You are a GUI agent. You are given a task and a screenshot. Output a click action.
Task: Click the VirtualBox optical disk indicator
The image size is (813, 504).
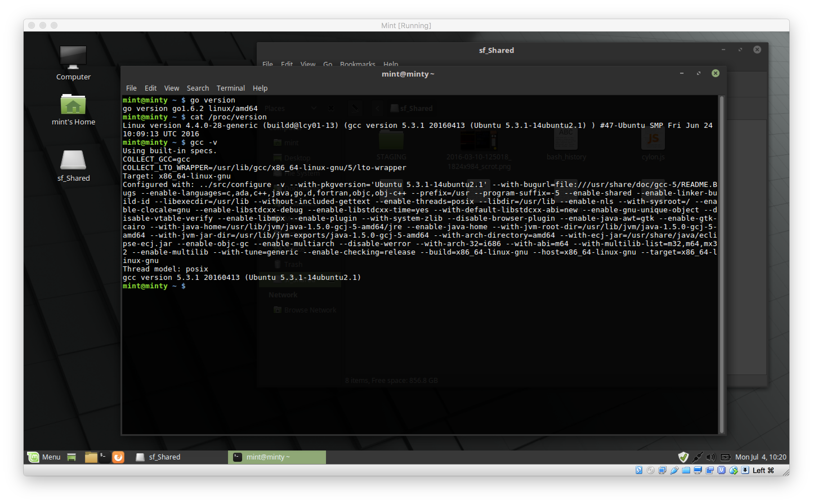(650, 470)
